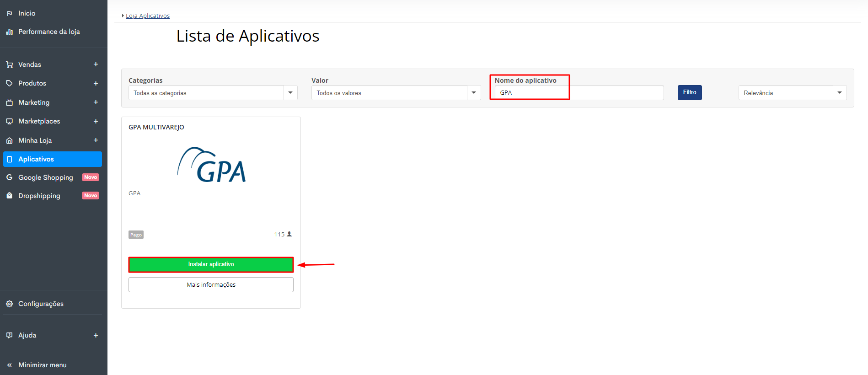This screenshot has height=375, width=868.
Task: Click the GPA MULTIVAREJO app title
Action: click(x=156, y=127)
